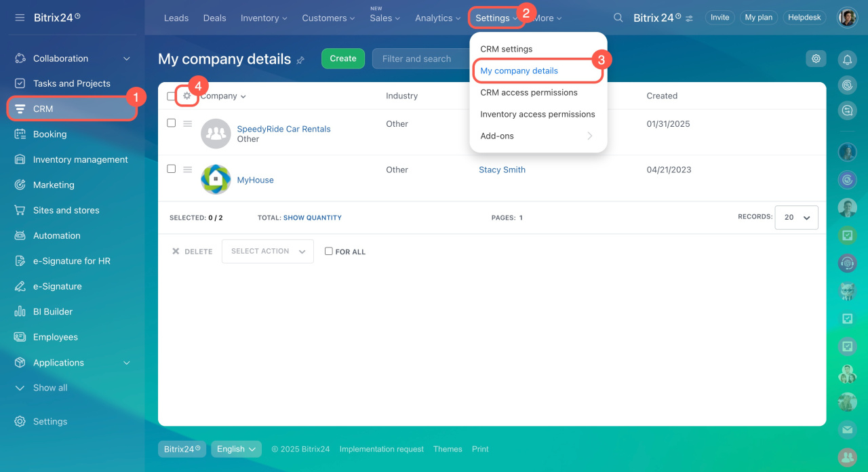Image resolution: width=868 pixels, height=472 pixels.
Task: Open the MyHouse company link
Action: [255, 180]
